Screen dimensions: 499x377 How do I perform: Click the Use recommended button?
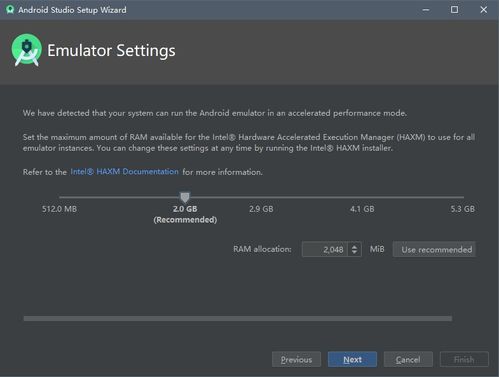[x=434, y=249]
